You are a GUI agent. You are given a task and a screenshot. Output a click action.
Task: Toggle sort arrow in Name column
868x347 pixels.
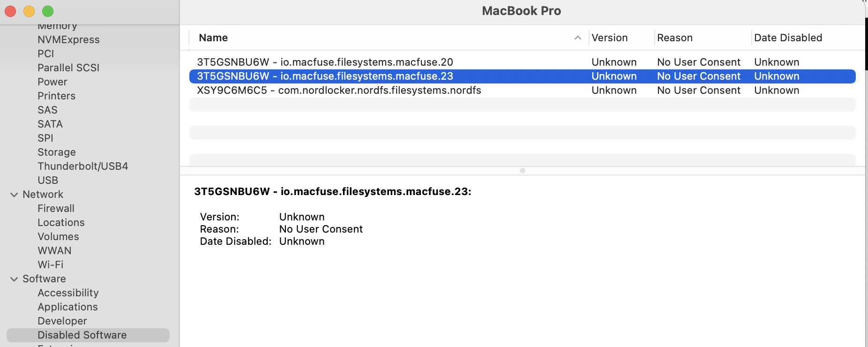[x=577, y=38]
